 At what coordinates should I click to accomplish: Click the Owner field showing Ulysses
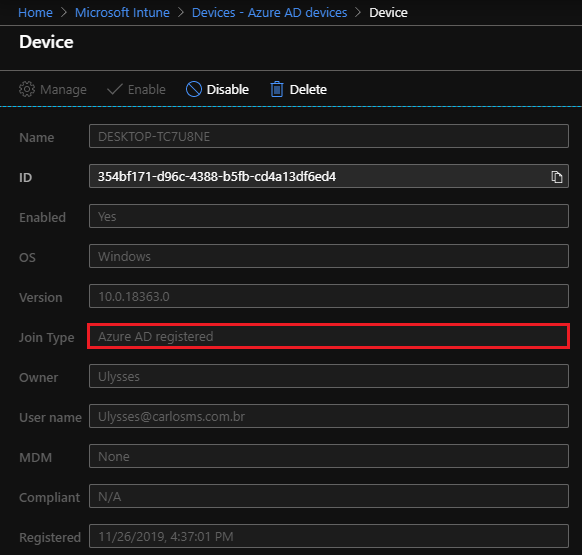[329, 376]
